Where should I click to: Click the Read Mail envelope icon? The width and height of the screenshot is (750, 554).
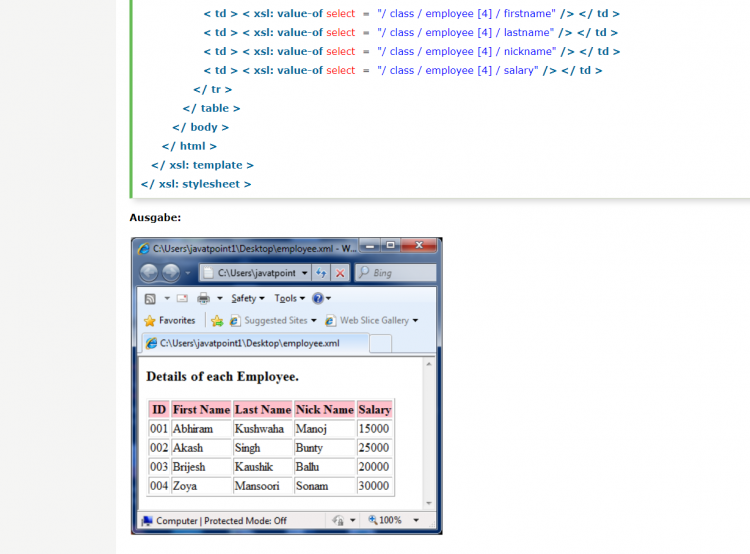pos(182,298)
